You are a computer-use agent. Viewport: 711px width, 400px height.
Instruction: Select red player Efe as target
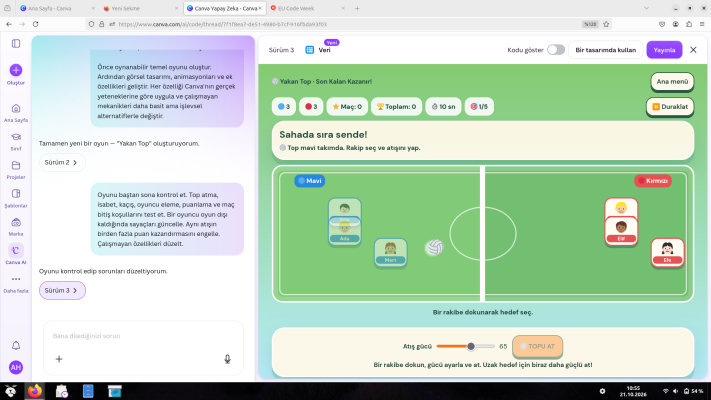point(667,253)
